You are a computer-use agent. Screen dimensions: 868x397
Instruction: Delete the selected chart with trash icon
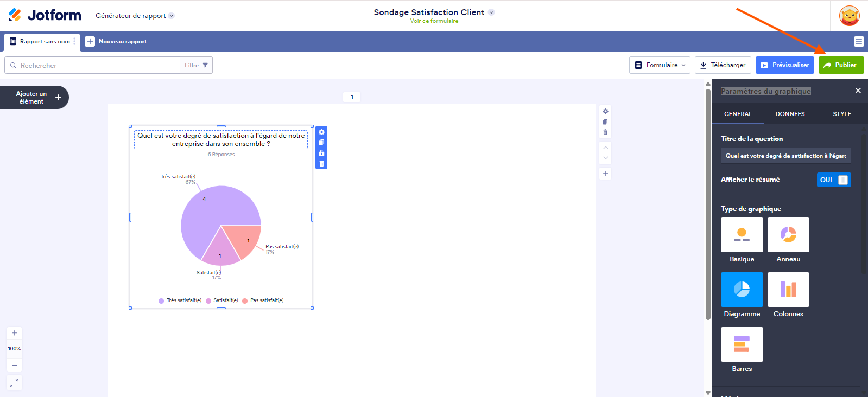tap(321, 164)
